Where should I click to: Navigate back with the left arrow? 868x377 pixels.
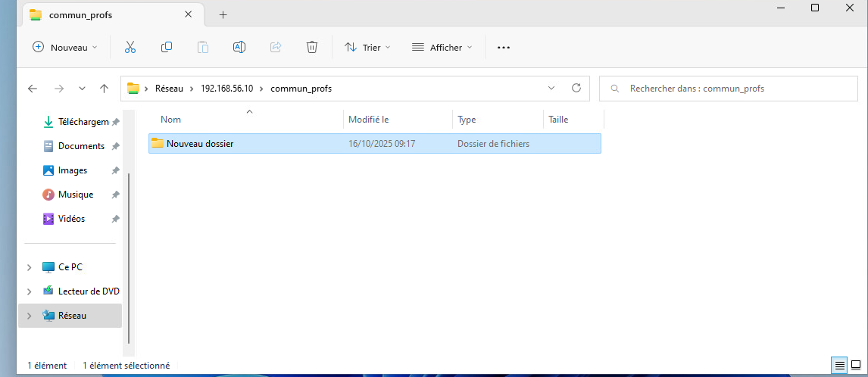[33, 89]
